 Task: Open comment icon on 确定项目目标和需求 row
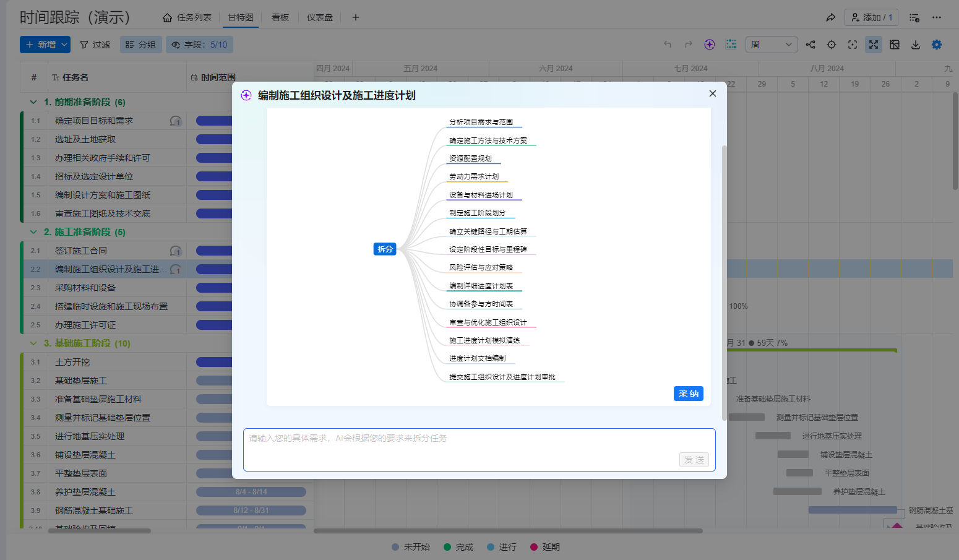[176, 121]
